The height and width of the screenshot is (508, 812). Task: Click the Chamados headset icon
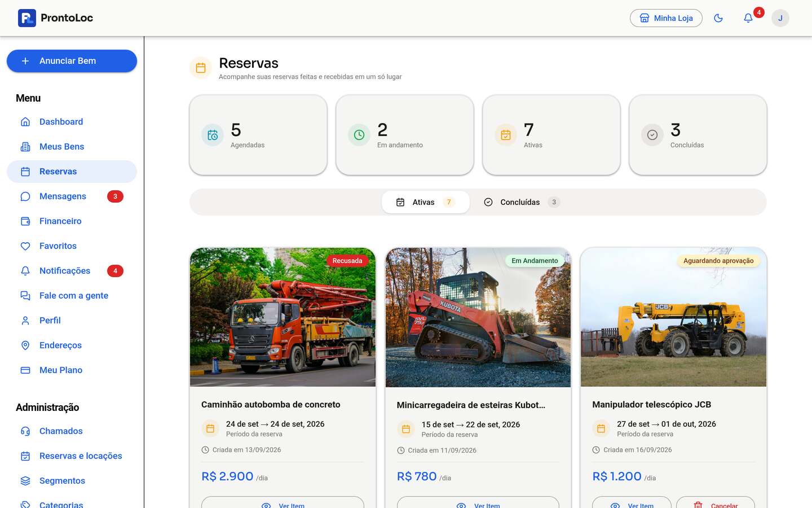[25, 431]
